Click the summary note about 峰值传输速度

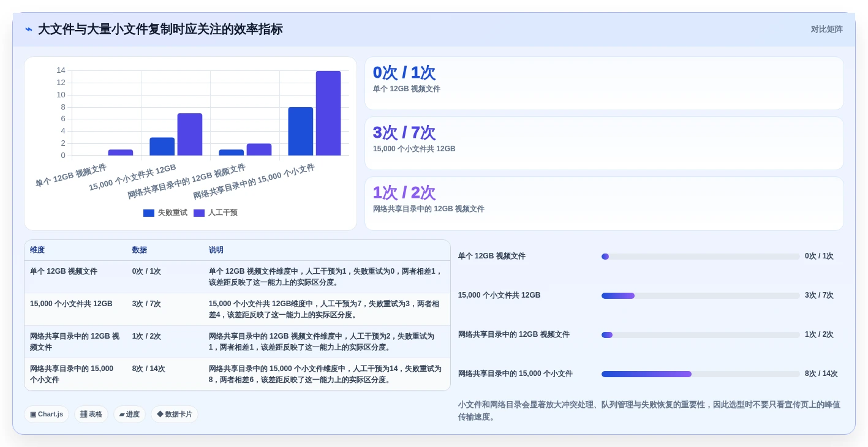649,411
